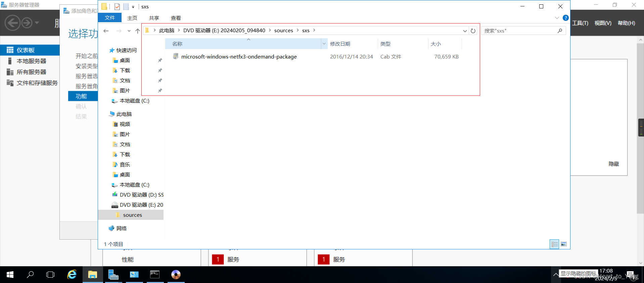The image size is (644, 283).
Task: Sort files by the 修改日期 column
Action: click(x=353, y=44)
